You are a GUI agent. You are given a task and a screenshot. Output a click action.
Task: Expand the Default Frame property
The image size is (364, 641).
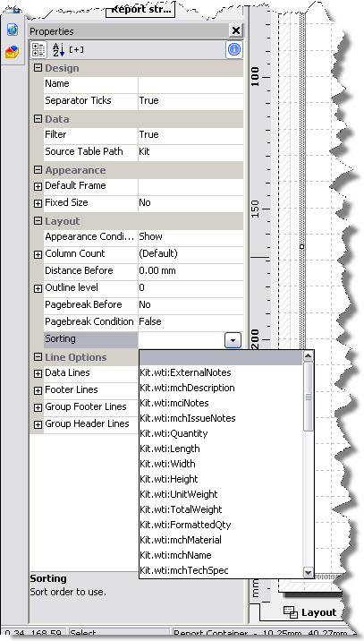[38, 186]
